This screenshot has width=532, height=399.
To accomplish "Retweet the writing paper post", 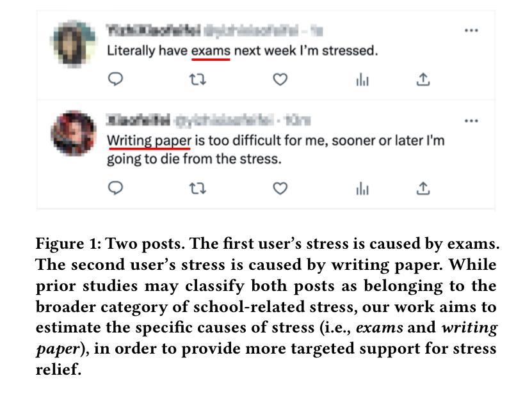I will tap(197, 189).
